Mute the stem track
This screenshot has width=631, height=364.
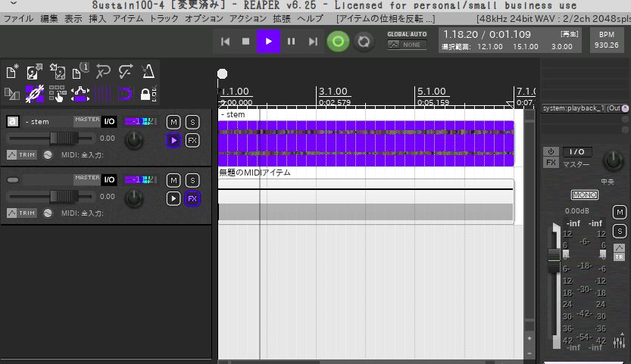[173, 123]
